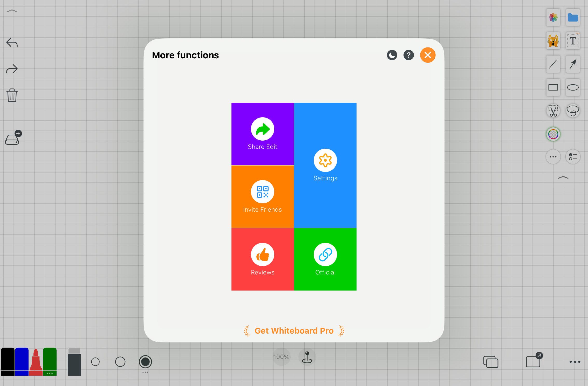Click the undo arrow

pos(12,42)
